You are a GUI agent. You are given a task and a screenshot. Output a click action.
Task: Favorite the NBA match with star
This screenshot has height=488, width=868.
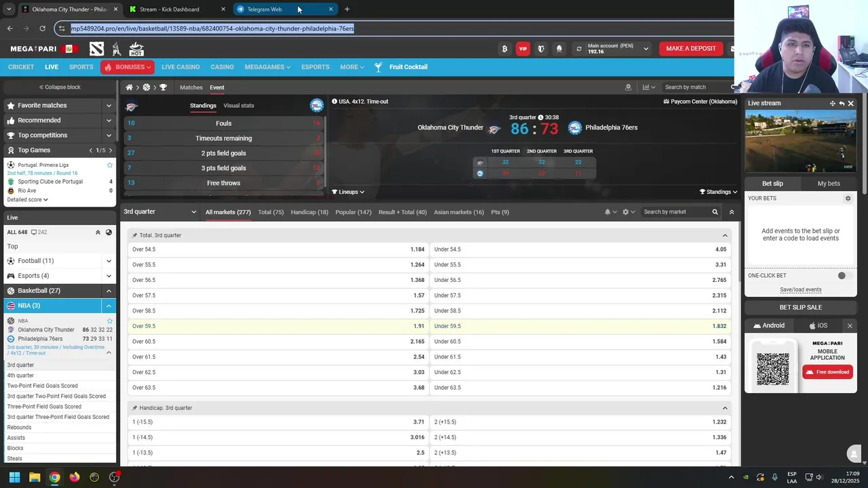109,321
